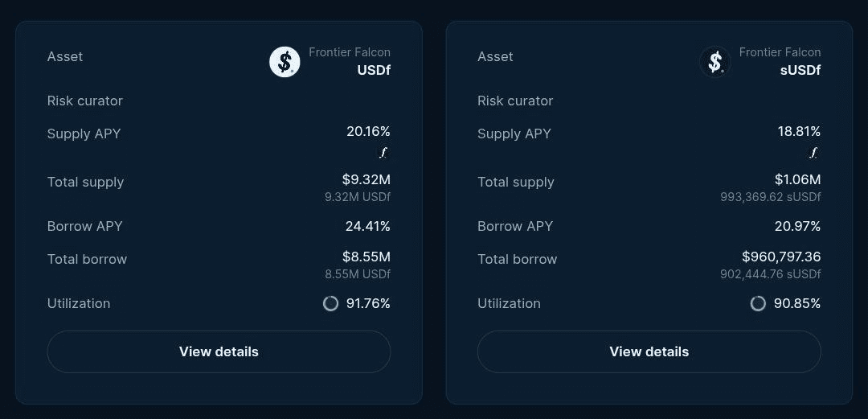Click the $960,797.36 total borrow value

782,257
